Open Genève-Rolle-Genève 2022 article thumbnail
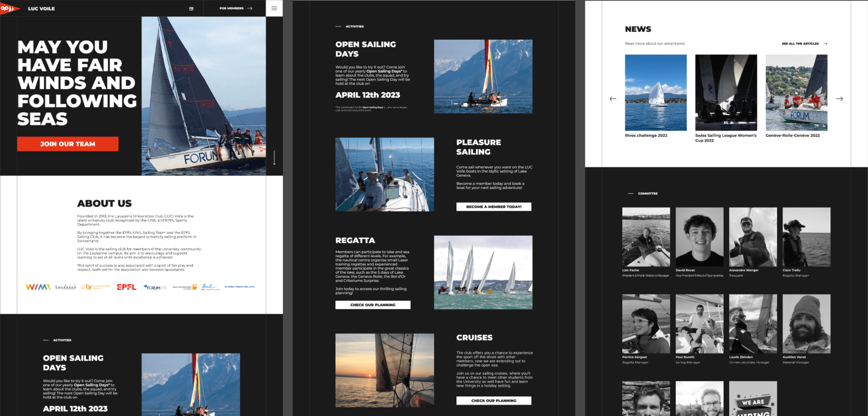The height and width of the screenshot is (416, 868). [x=796, y=93]
